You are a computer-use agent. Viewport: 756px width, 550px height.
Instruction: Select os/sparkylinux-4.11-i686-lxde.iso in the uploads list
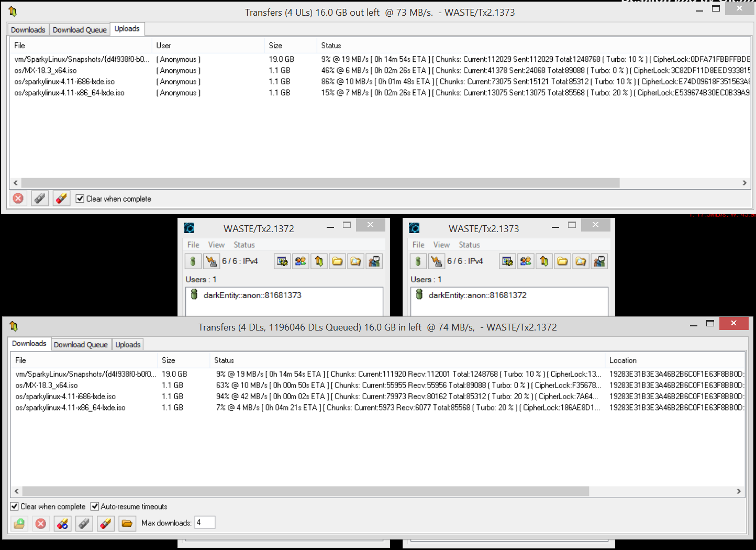[381, 81]
